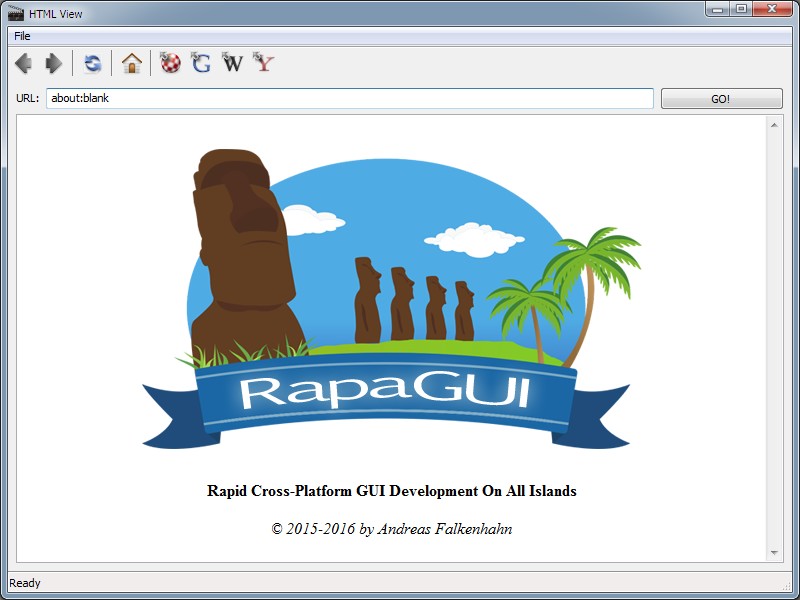The height and width of the screenshot is (600, 800).
Task: Maximize the HTML View window
Action: [741, 9]
